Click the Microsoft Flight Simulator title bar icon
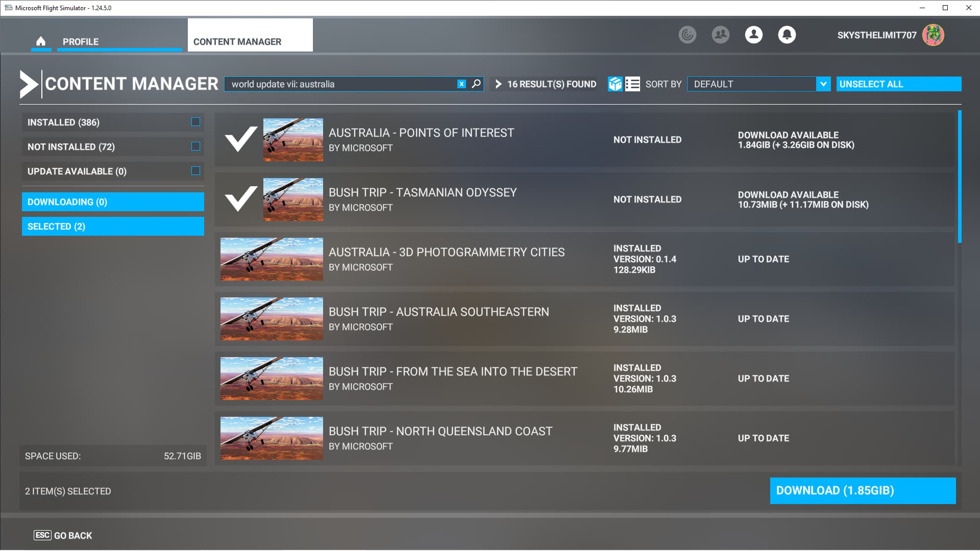The image size is (980, 551). coord(8,8)
